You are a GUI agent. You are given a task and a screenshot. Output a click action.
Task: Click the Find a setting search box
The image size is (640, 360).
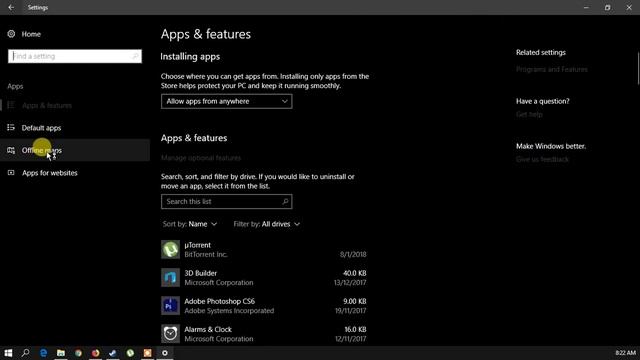click(x=75, y=56)
